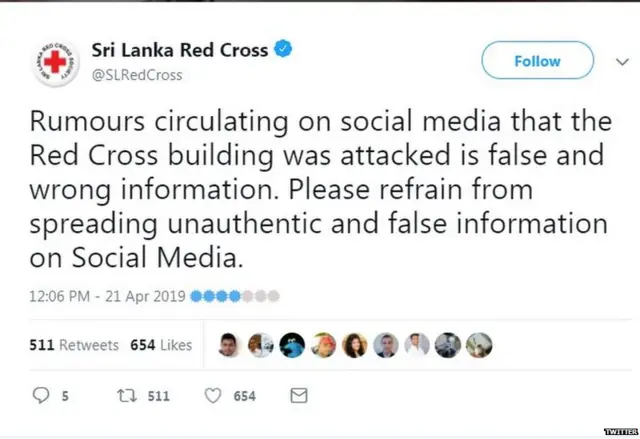Share tweet via the envelope message icon
This screenshot has height=439, width=640.
pyautogui.click(x=298, y=396)
